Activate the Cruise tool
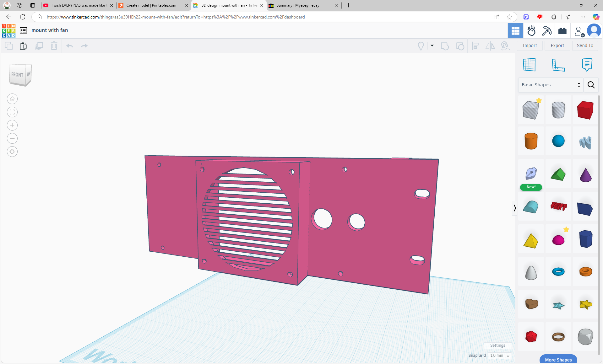 tap(505, 46)
